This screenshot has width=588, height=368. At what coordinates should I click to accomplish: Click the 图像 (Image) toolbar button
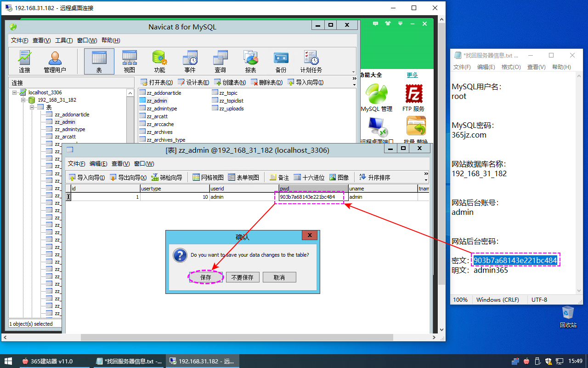[339, 177]
